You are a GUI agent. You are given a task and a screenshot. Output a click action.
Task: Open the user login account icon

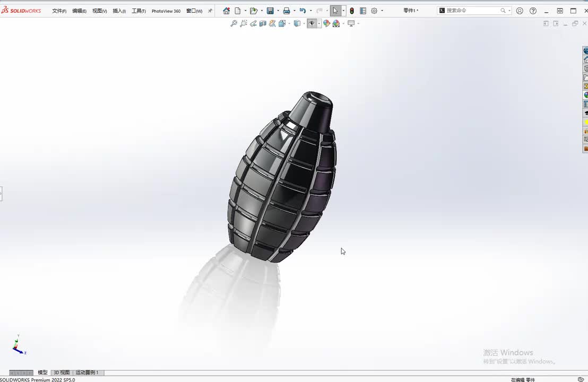520,11
